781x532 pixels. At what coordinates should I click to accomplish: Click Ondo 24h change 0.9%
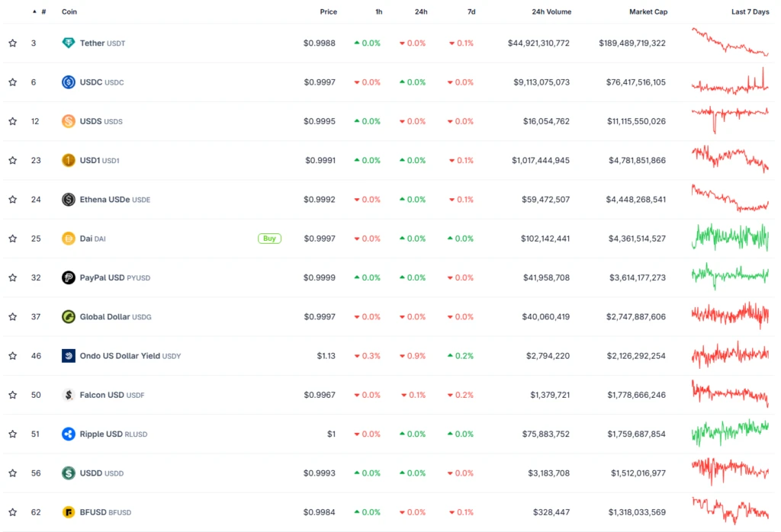click(413, 356)
